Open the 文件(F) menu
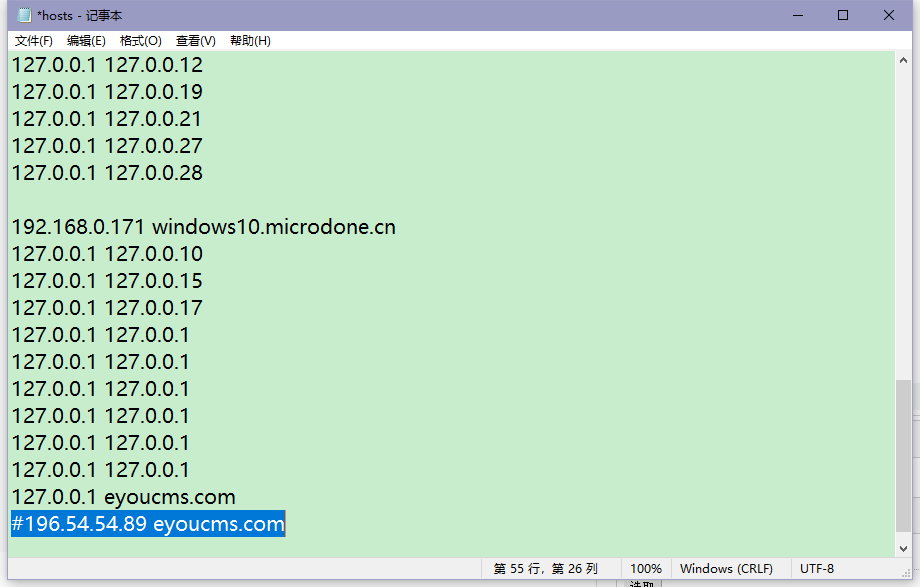The image size is (920, 587). pos(34,41)
